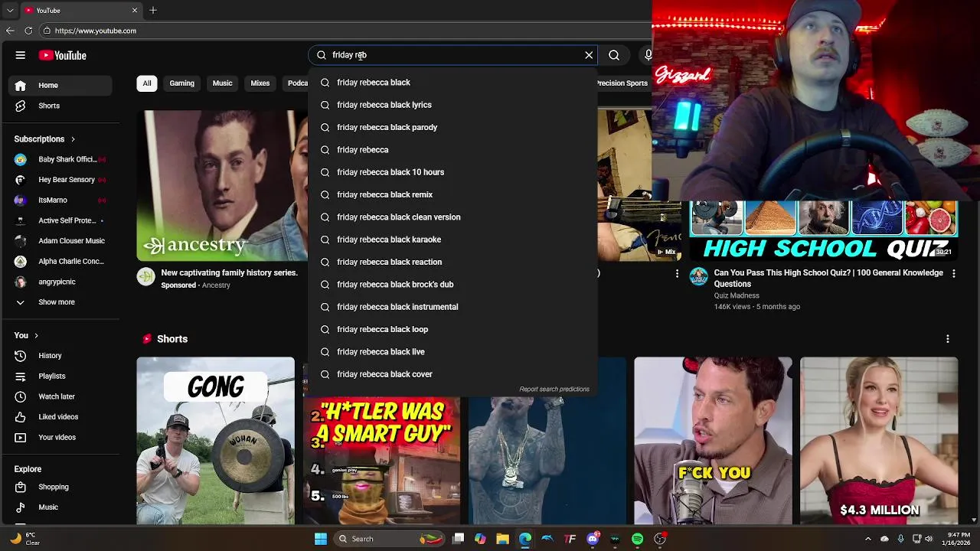Open the GONG short thumbnail

216,441
